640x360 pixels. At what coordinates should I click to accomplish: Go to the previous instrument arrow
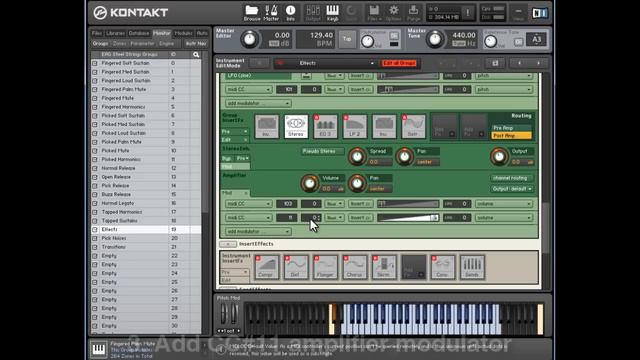click(x=519, y=63)
